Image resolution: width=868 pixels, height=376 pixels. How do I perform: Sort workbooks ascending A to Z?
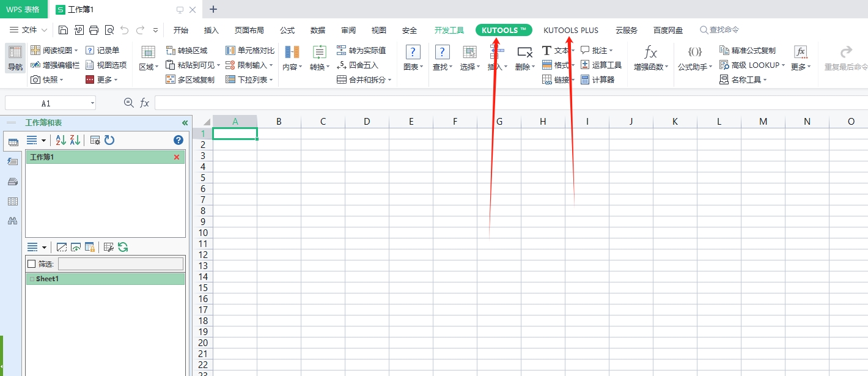[61, 140]
